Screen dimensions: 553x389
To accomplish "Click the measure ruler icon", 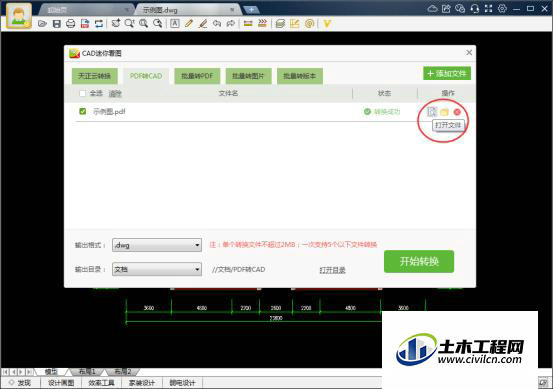I will pos(248,23).
